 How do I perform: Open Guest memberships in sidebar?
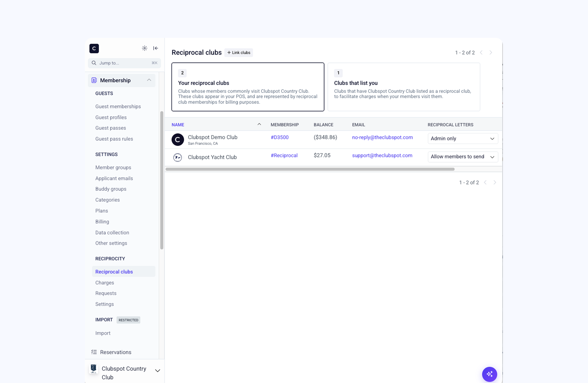(x=118, y=106)
